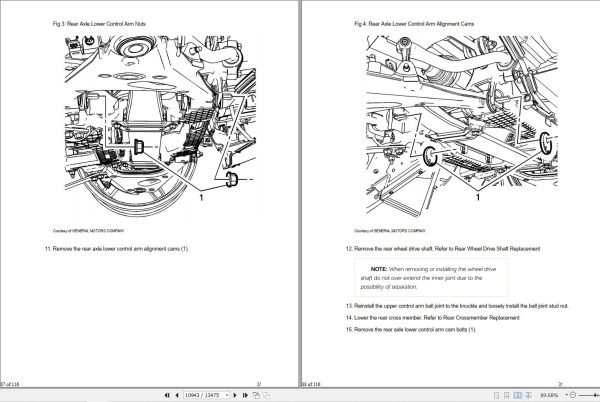The height and width of the screenshot is (402, 600).
Task: Click Courtesy of General Motors text under Fig 3
Action: point(88,231)
